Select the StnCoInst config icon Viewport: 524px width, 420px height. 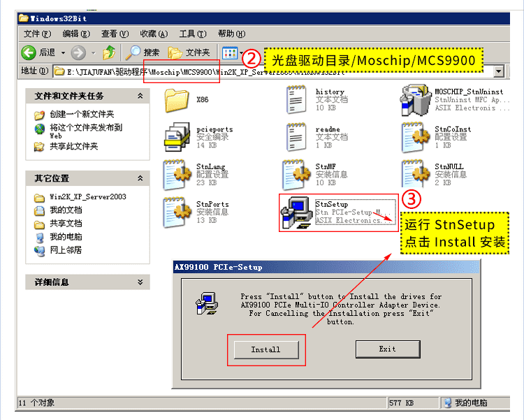416,137
